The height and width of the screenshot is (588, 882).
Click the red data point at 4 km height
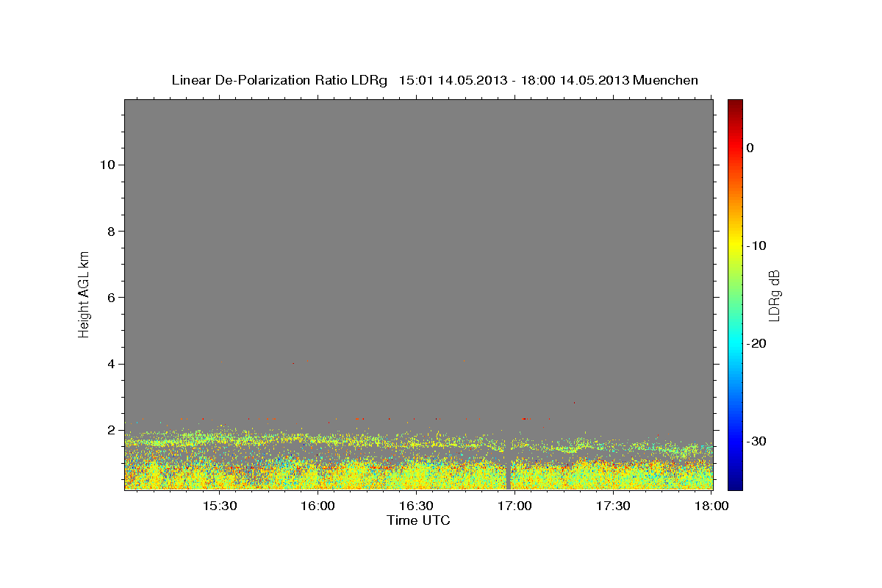293,363
